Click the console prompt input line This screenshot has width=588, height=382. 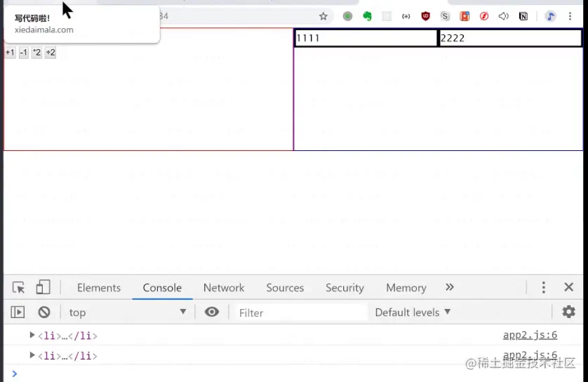(x=296, y=374)
